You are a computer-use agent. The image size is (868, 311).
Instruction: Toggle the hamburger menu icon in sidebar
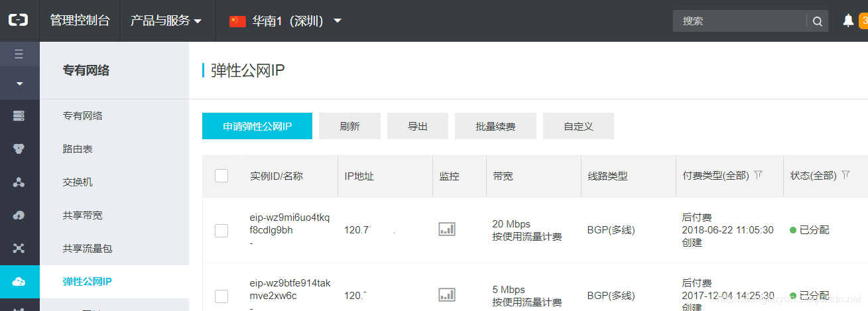pyautogui.click(x=19, y=54)
